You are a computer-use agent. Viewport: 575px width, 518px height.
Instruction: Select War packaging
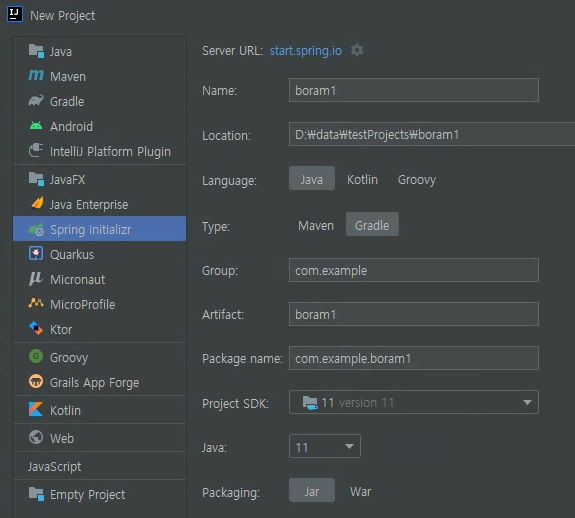click(360, 492)
